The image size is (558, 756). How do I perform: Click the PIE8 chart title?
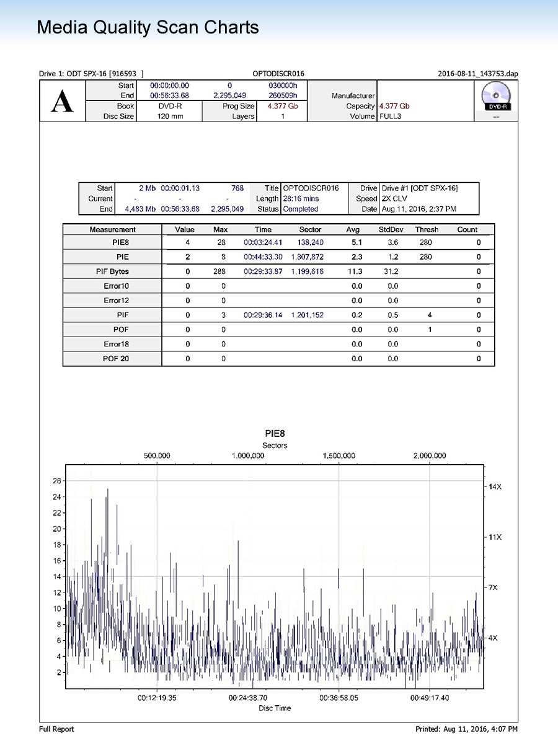click(x=275, y=434)
